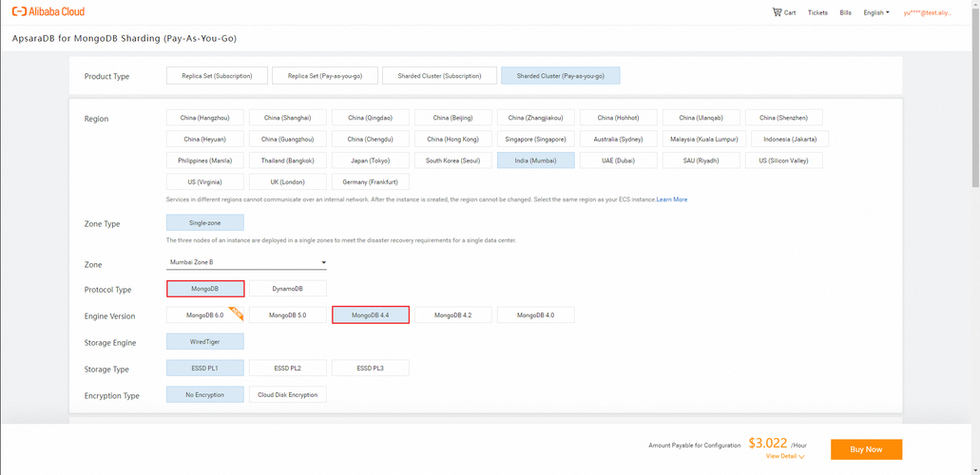980x475 pixels.
Task: Select SAU (Riyadh) region option
Action: [x=701, y=161]
